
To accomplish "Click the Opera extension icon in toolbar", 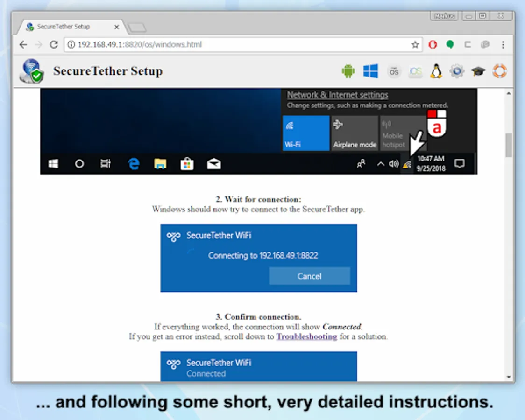I will click(x=433, y=44).
